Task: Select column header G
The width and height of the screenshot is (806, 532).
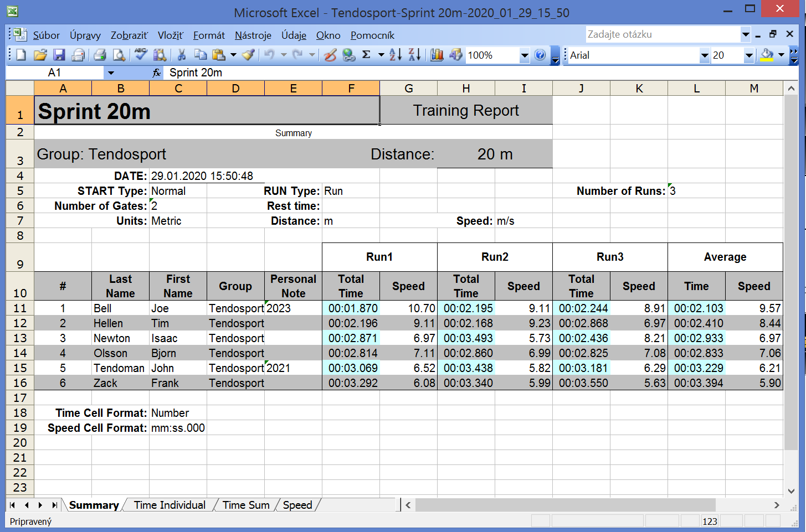Action: 409,89
